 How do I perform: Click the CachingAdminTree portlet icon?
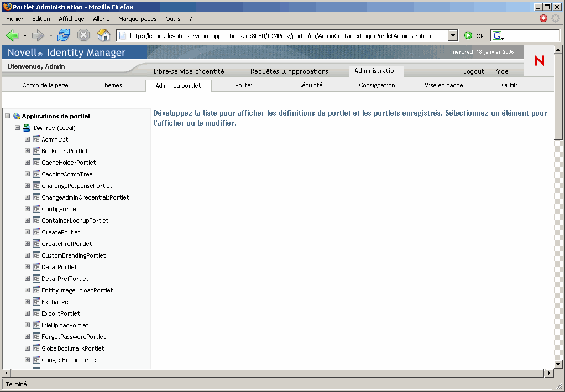tap(36, 174)
